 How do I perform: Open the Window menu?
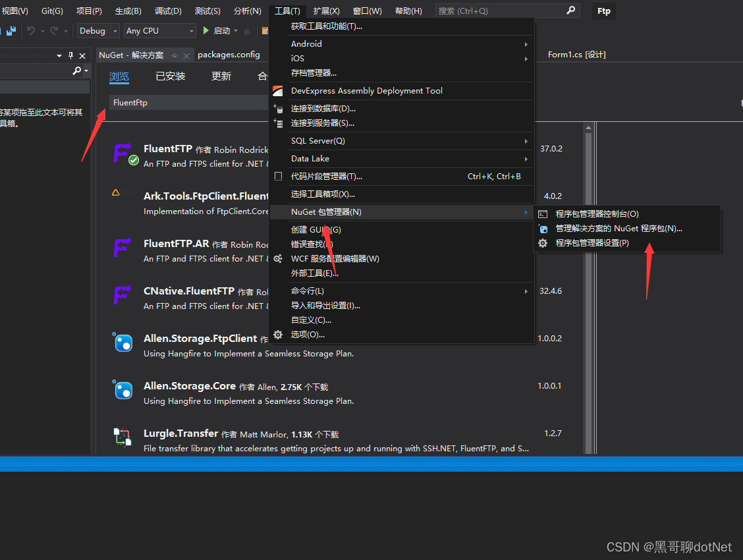(368, 11)
